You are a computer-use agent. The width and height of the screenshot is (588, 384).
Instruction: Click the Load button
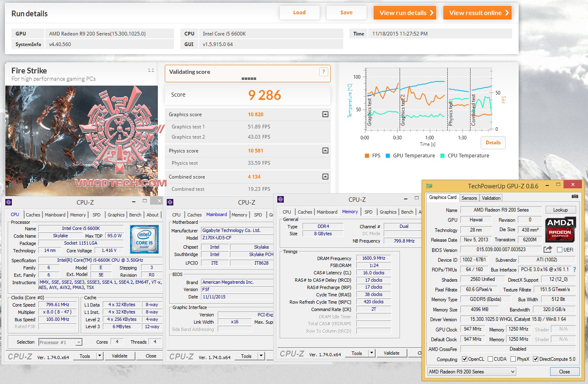coord(299,13)
